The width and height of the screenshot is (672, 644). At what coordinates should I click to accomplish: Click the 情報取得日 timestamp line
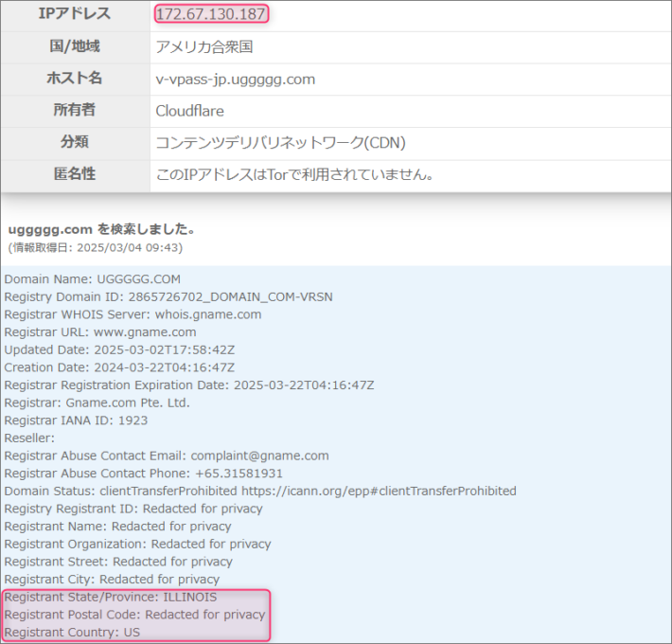coord(95,247)
